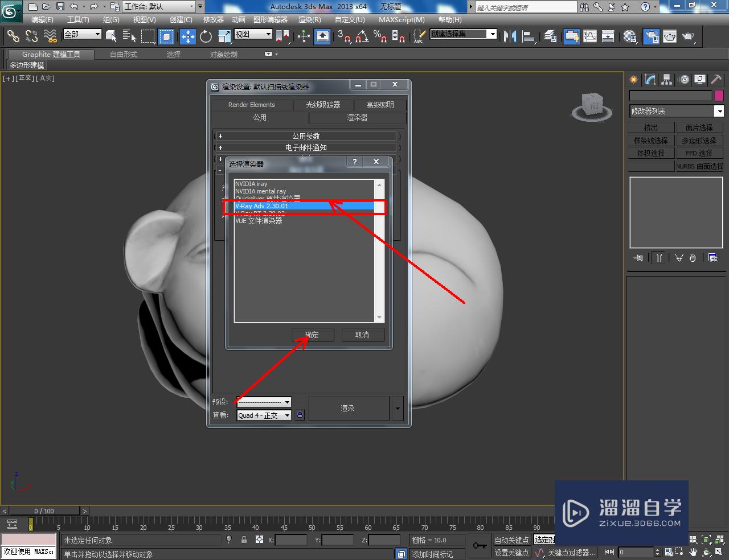Image resolution: width=729 pixels, height=560 pixels.
Task: Open the 图形编辑器 menu
Action: tap(271, 19)
